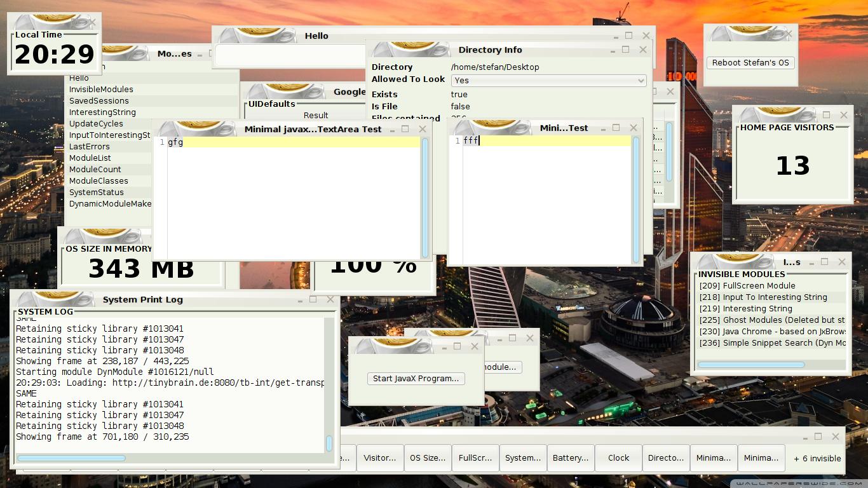Show the '+ 6 invisible' modules entry
The height and width of the screenshot is (488, 868).
[x=817, y=458]
